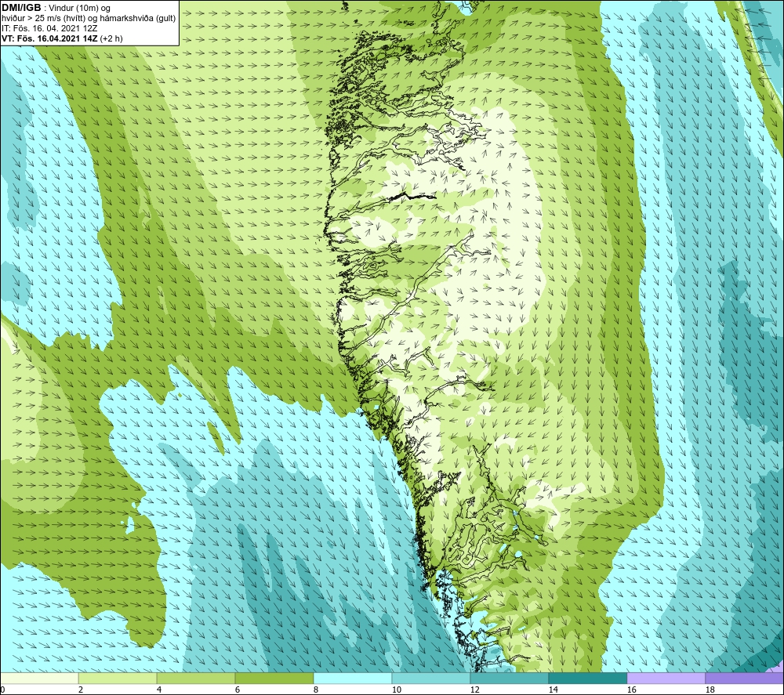Click the 'Vindur (10m) og' label

click(79, 9)
